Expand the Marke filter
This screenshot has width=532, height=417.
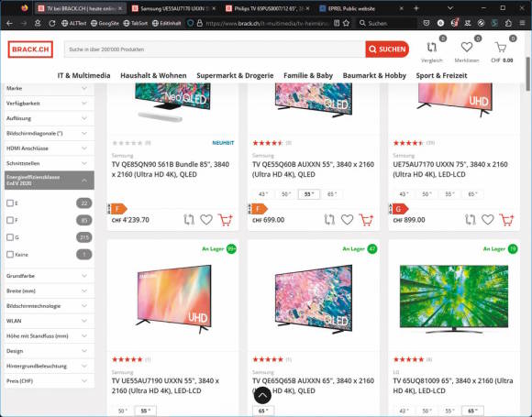50,88
